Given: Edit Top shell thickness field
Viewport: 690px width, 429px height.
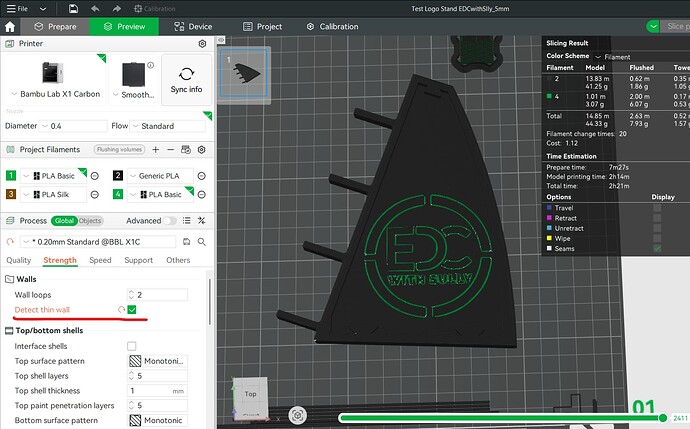Looking at the screenshot, I should coord(158,391).
